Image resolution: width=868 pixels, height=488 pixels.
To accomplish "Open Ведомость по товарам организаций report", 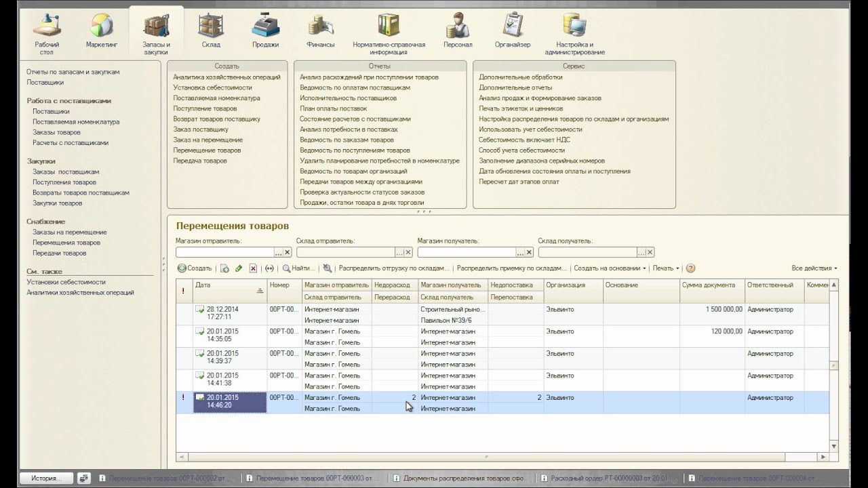I will coord(353,171).
